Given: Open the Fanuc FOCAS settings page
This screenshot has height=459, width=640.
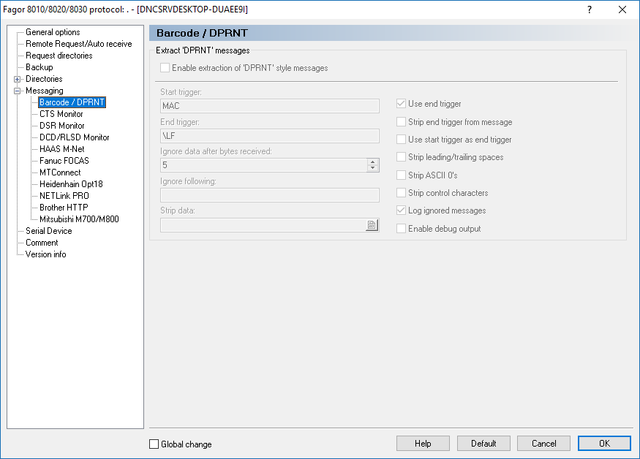Looking at the screenshot, I should point(64,161).
